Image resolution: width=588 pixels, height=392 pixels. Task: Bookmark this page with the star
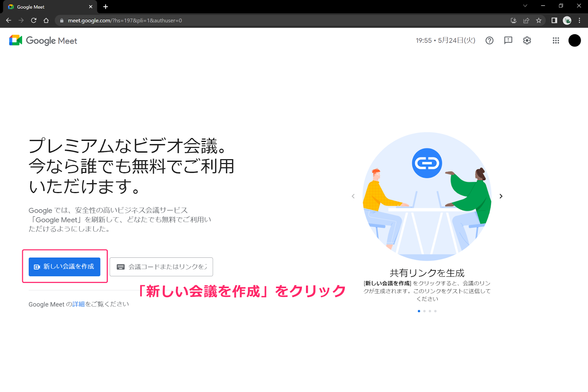pyautogui.click(x=539, y=21)
